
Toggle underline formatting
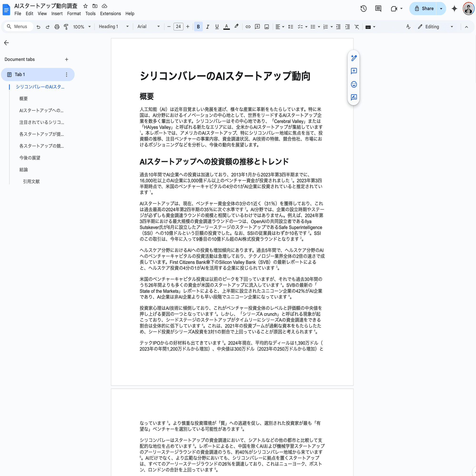217,27
